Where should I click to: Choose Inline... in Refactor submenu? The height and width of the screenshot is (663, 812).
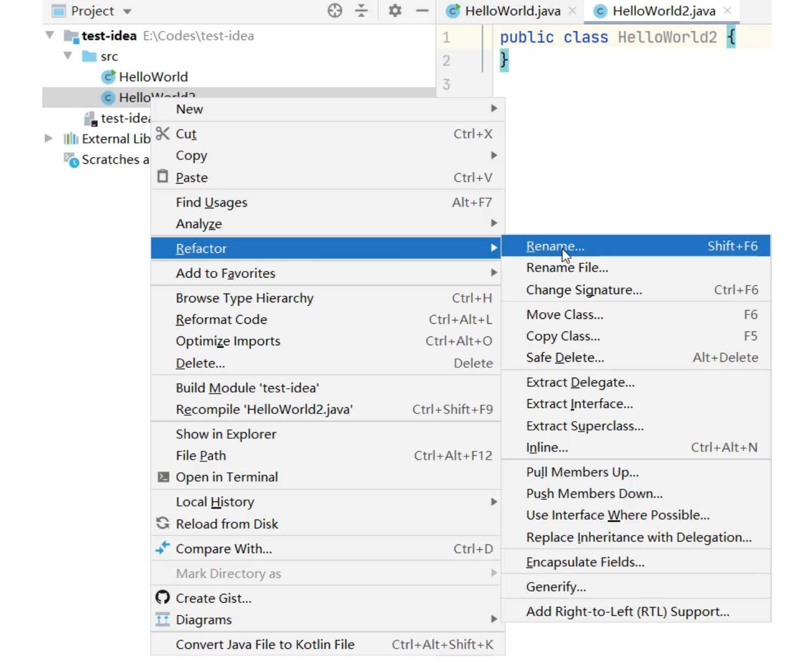[636, 447]
